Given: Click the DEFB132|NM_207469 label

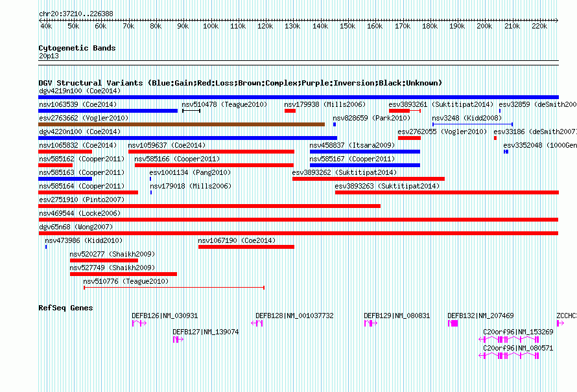Looking at the screenshot, I should (480, 316).
